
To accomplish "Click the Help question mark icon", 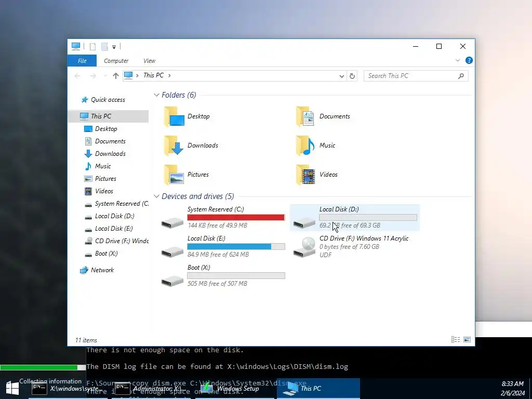I will [x=469, y=60].
